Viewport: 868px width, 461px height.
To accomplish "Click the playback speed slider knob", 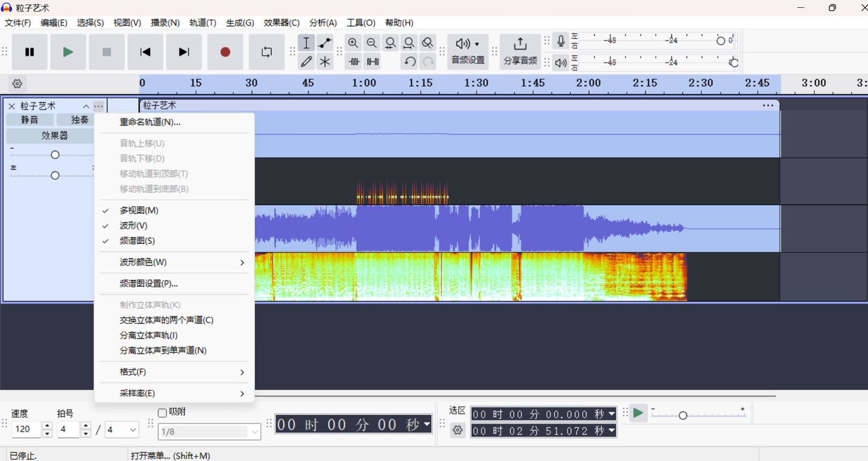I will coord(683,415).
